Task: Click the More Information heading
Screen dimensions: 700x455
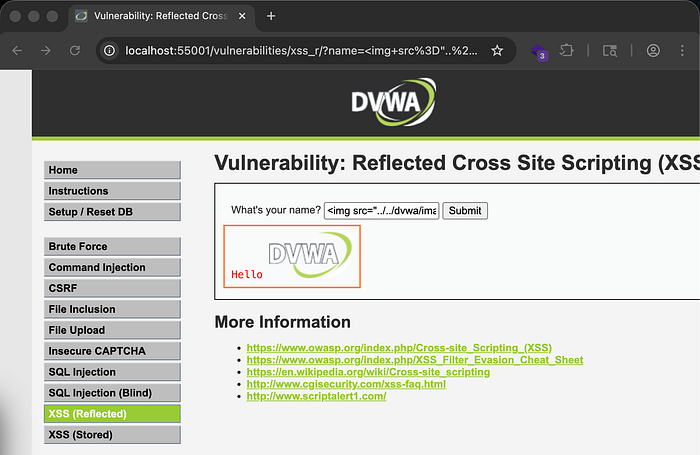Action: 283,322
